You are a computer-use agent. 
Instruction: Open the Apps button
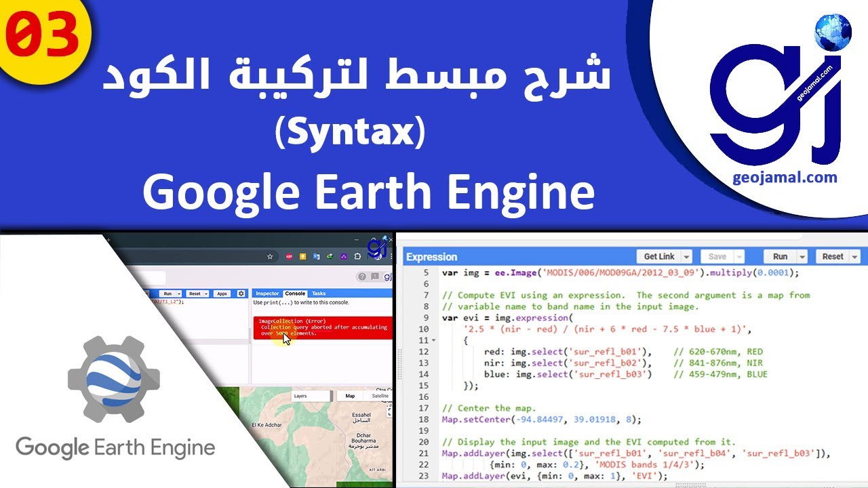[222, 293]
